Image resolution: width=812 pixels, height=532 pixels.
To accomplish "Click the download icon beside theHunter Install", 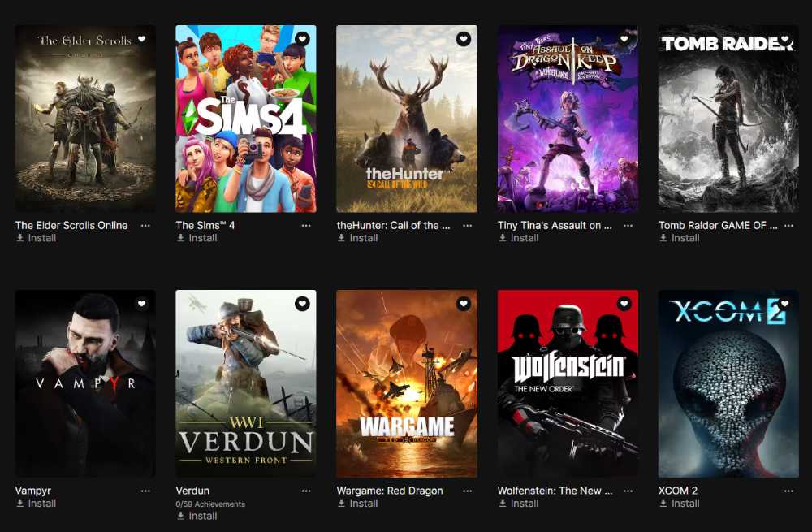I will coord(342,238).
